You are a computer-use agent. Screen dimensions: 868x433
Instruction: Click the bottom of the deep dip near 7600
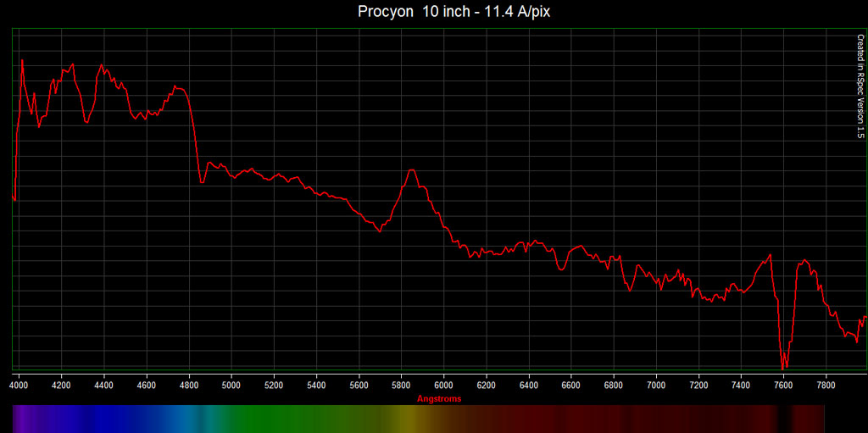coord(784,367)
